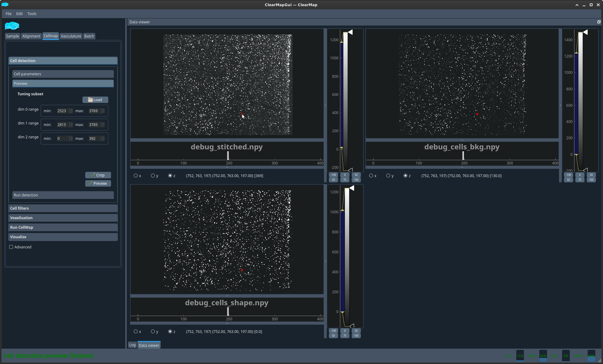The image size is (603, 364).
Task: Click the Crop button
Action: pyautogui.click(x=98, y=175)
